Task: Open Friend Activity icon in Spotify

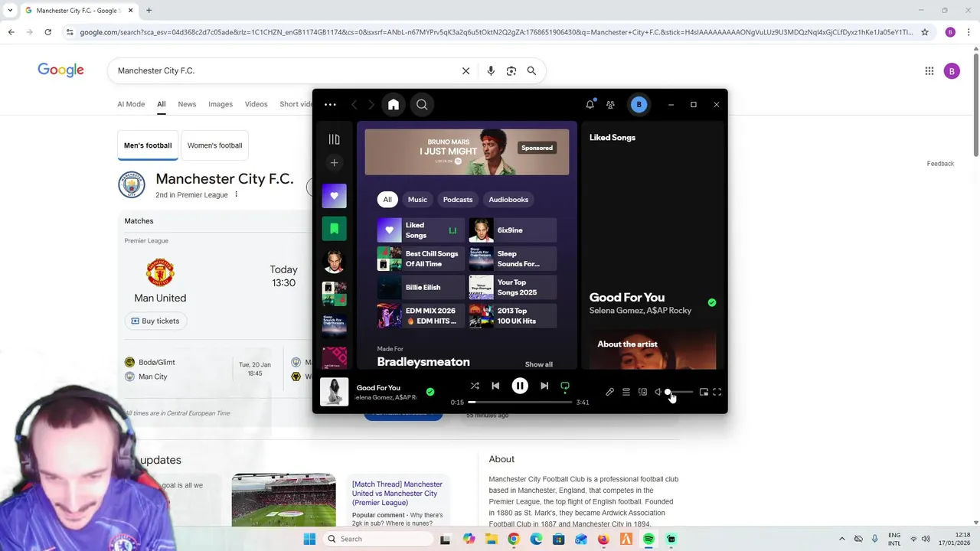Action: coord(610,105)
